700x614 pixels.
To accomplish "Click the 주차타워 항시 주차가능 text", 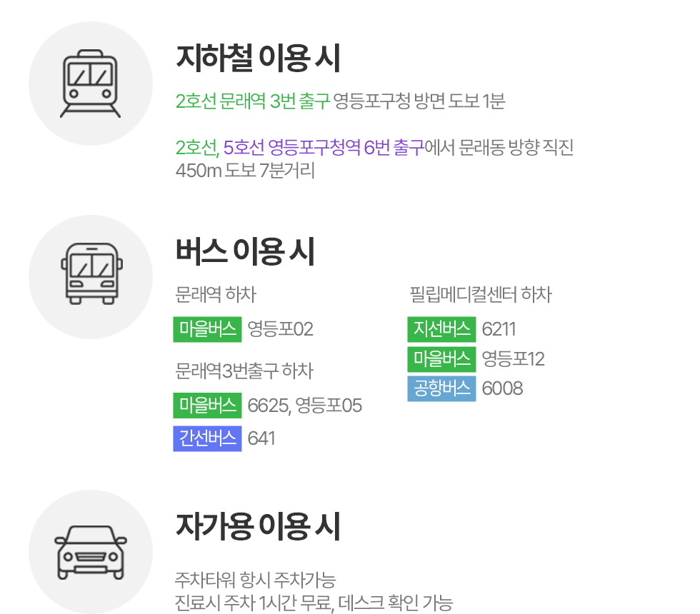I will (255, 579).
